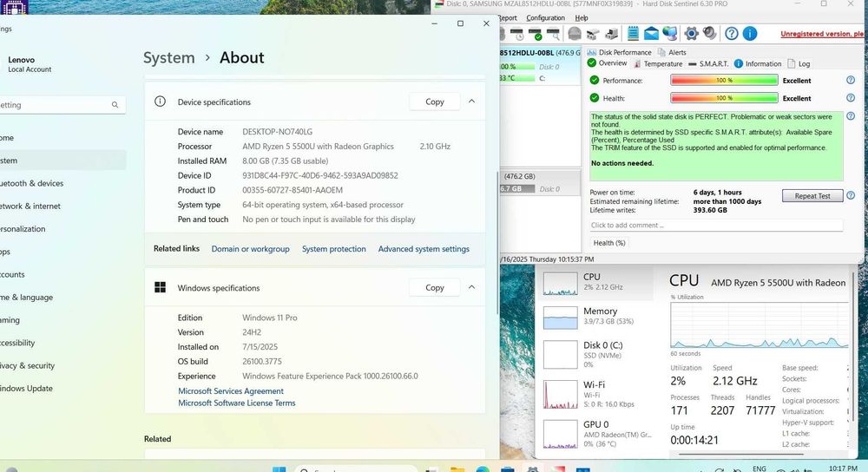
Task: Go back to System in breadcrumb
Action: [x=169, y=57]
